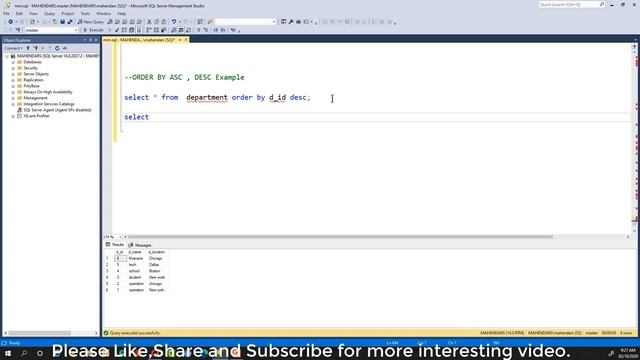Open the Help menu
The image size is (640, 360).
click(122, 13)
